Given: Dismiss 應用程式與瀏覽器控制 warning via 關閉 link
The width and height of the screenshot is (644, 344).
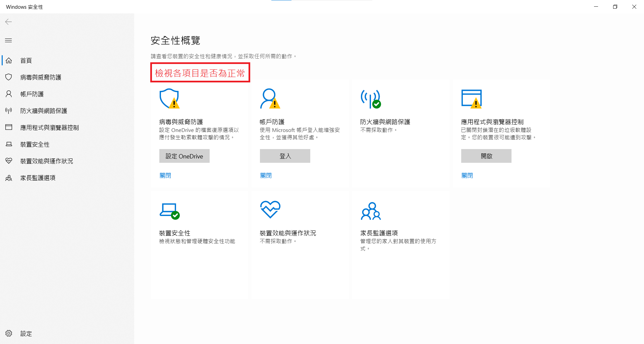Looking at the screenshot, I should [x=467, y=176].
